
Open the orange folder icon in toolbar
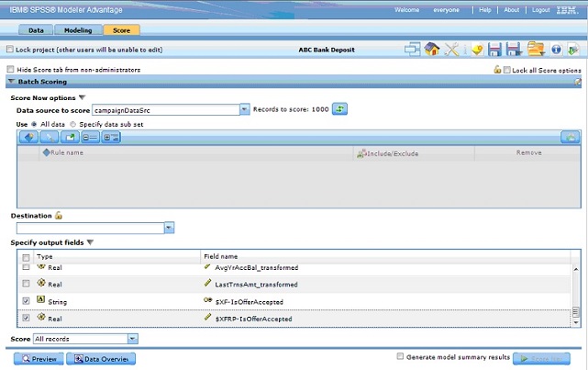pos(536,50)
